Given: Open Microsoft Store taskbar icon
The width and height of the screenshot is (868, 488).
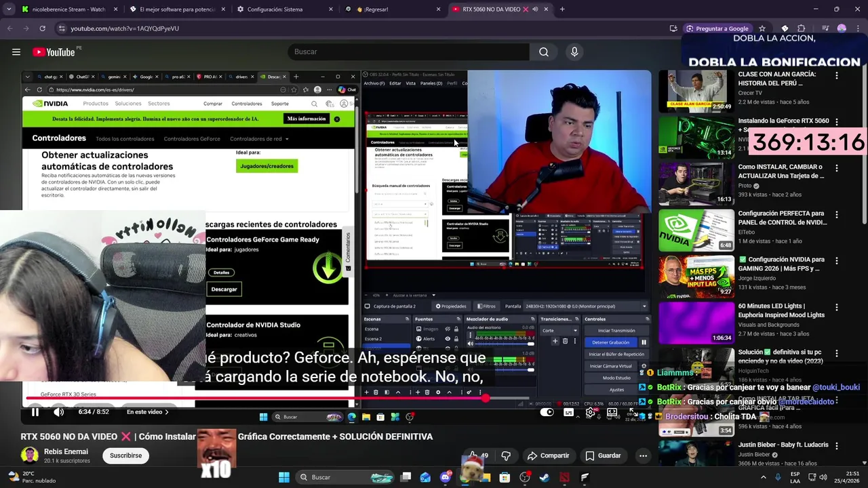Looking at the screenshot, I should tap(505, 477).
